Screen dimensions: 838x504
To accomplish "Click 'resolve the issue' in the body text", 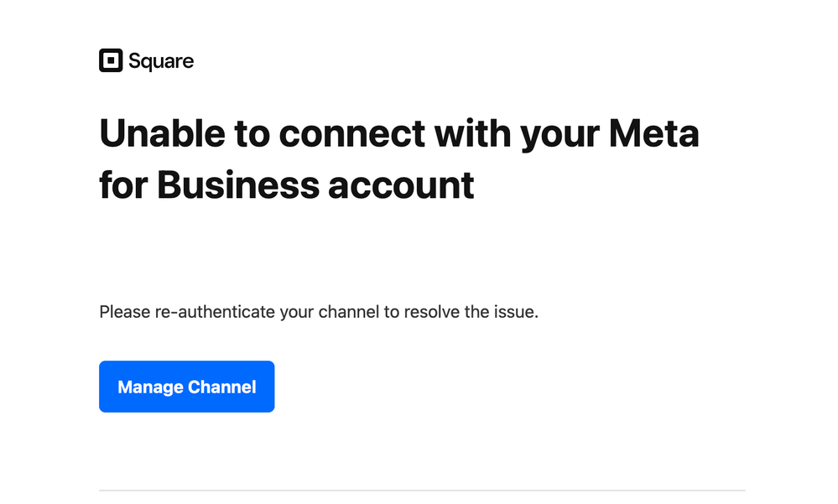I will click(471, 313).
